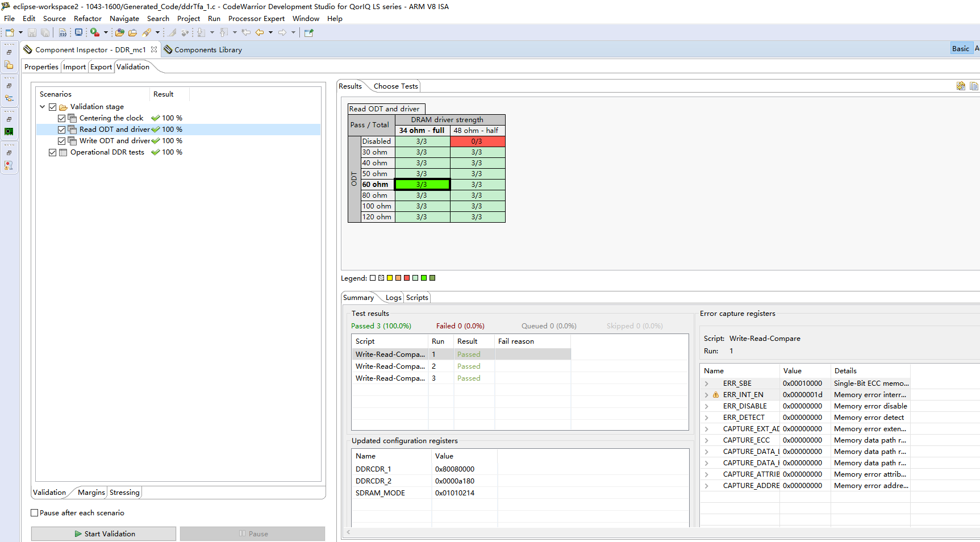Click the copy results to clipboard icon
Viewport: 980px width, 542px height.
(974, 86)
